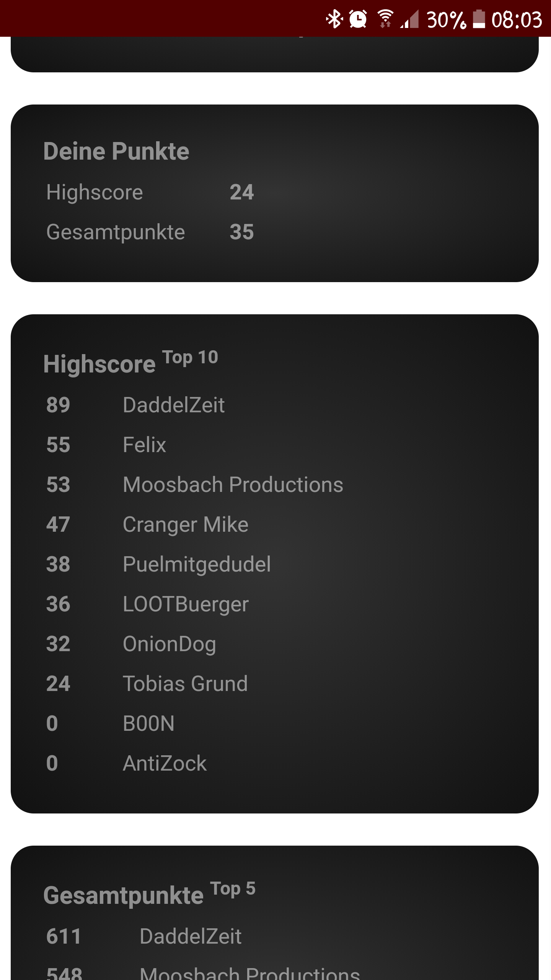Tap the Puelmitgedudel highscore row

click(197, 564)
